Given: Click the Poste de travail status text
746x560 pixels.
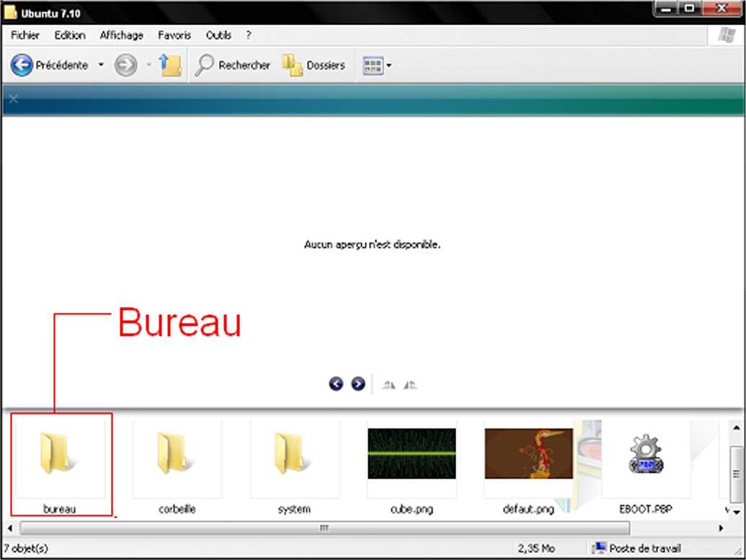Looking at the screenshot, I should 645,548.
